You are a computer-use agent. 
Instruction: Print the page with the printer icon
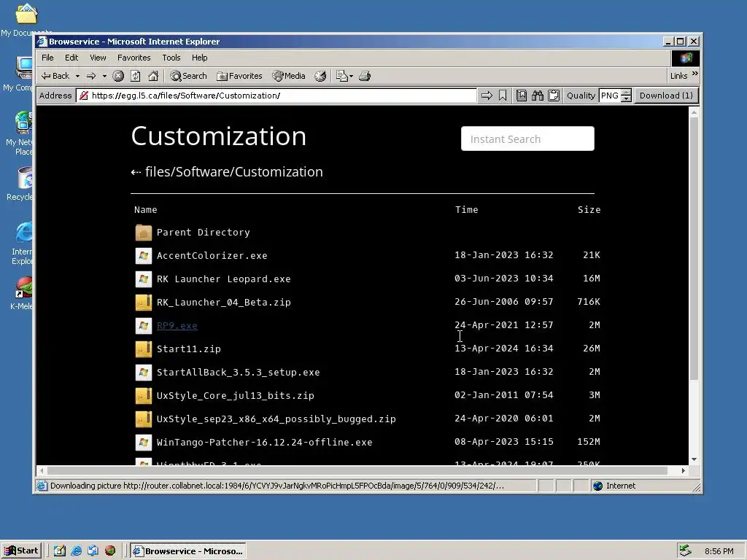coord(365,76)
